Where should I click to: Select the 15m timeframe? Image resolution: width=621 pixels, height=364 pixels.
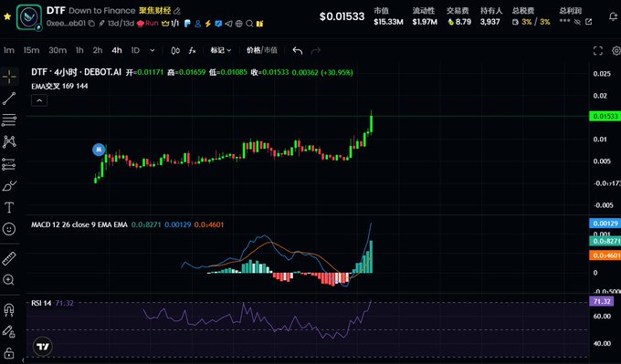tap(31, 50)
